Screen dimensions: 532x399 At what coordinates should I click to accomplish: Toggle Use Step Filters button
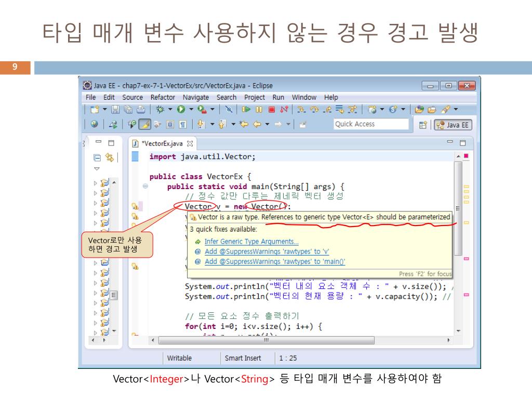pyautogui.click(x=352, y=109)
